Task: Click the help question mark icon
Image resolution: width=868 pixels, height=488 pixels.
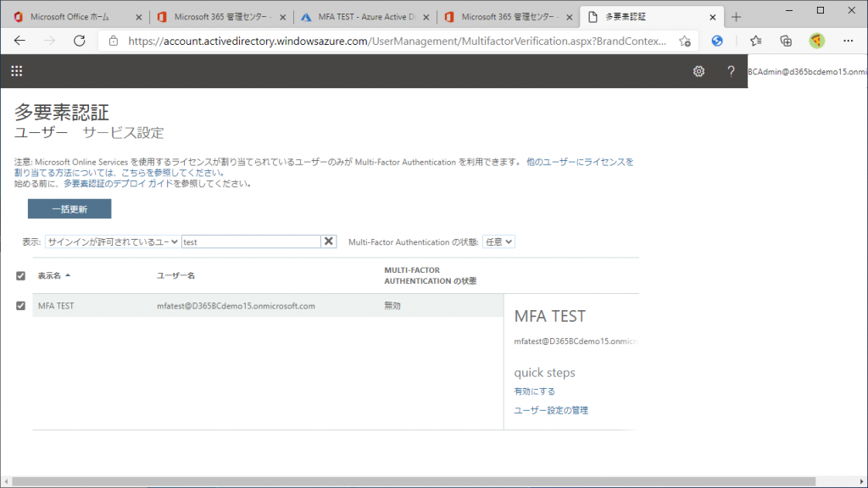Action: tap(731, 71)
